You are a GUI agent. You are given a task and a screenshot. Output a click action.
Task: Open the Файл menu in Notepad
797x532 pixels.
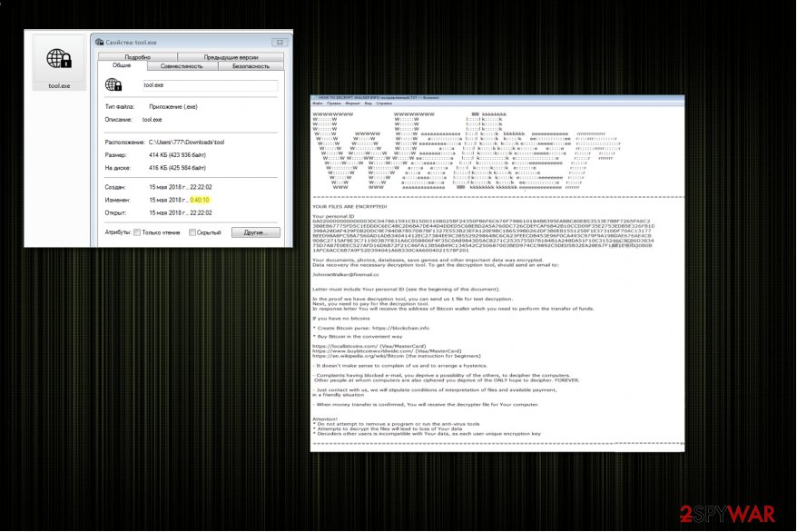click(x=315, y=103)
